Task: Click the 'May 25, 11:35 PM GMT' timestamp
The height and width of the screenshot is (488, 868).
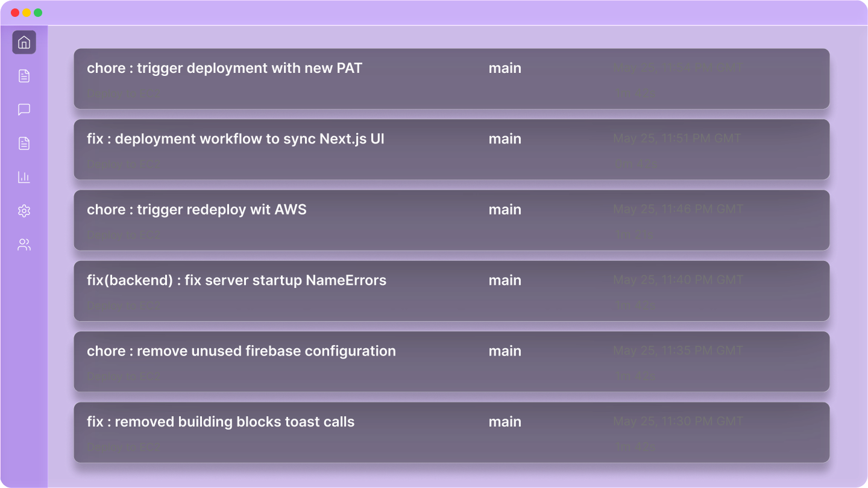Action: coord(678,351)
